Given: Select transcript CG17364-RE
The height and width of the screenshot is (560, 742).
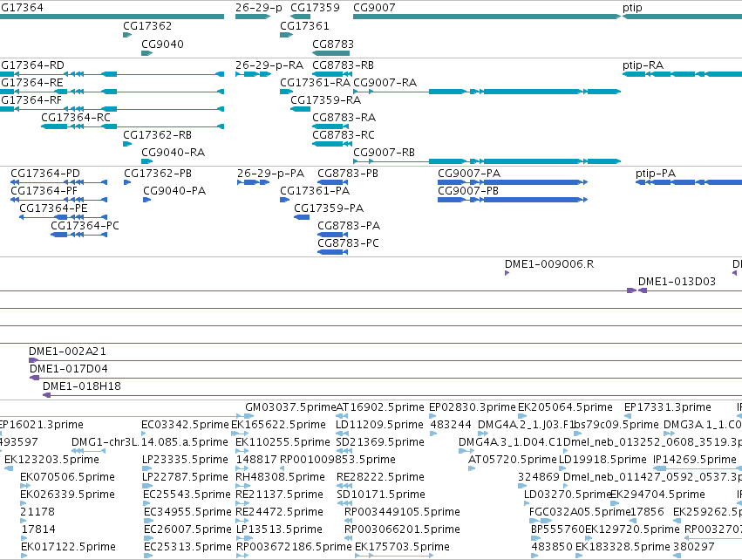Looking at the screenshot, I should [112, 92].
